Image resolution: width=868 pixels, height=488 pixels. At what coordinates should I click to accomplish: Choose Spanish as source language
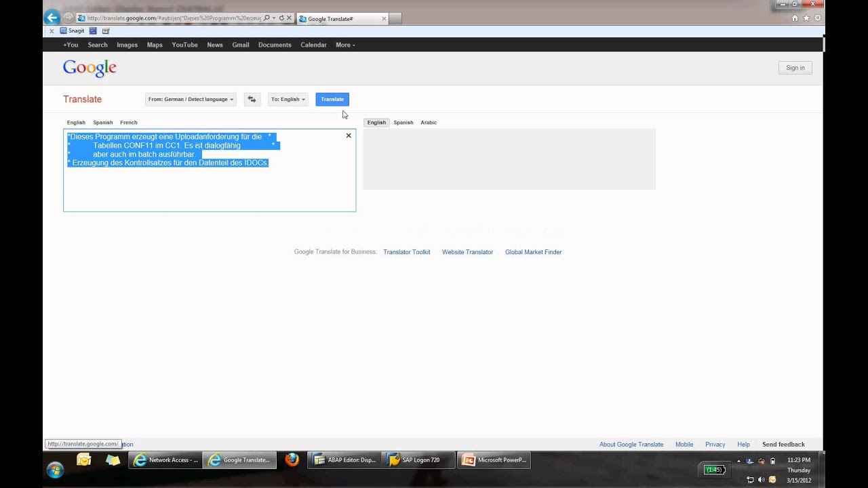click(x=103, y=123)
